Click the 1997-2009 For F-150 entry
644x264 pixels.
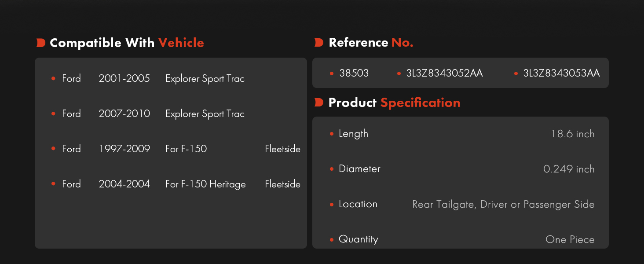coord(176,149)
